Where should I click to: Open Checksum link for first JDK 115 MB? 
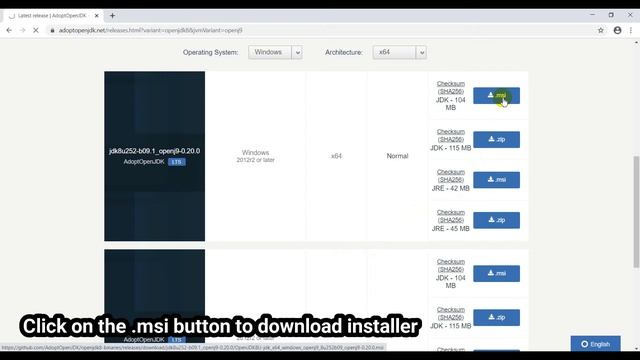[x=451, y=136]
